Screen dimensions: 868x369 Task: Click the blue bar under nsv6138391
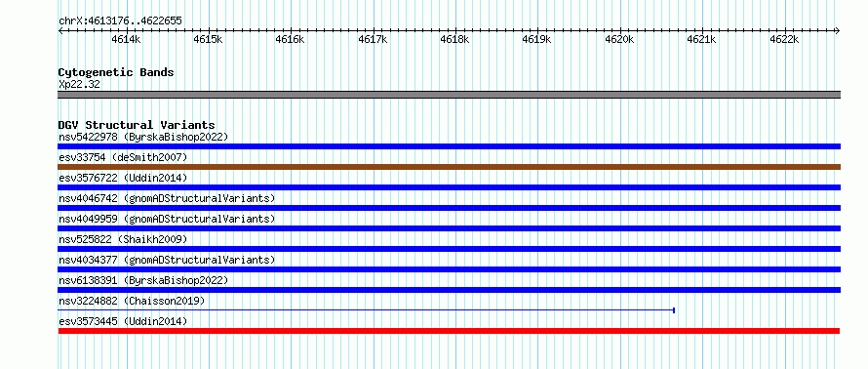[x=449, y=290]
